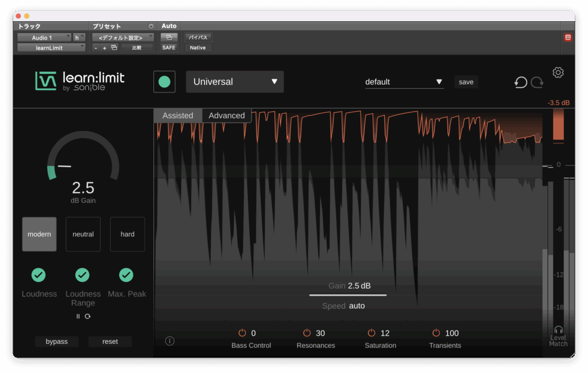The image size is (588, 373).
Task: Click the Bass Control value 0
Action: (253, 333)
